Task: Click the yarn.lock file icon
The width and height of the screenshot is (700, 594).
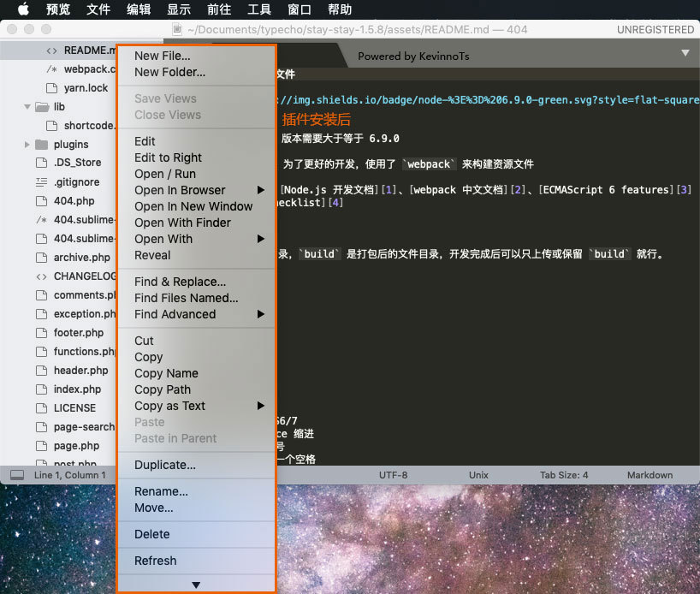Action: [52, 88]
